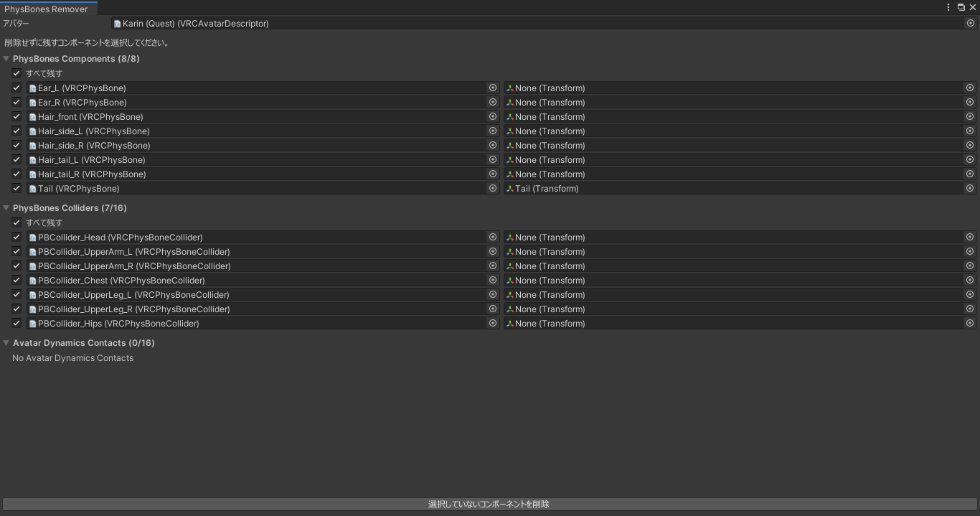Screen dimensions: 980x516
Task: Open transform picker in the Ear_L row
Action: click(970, 88)
